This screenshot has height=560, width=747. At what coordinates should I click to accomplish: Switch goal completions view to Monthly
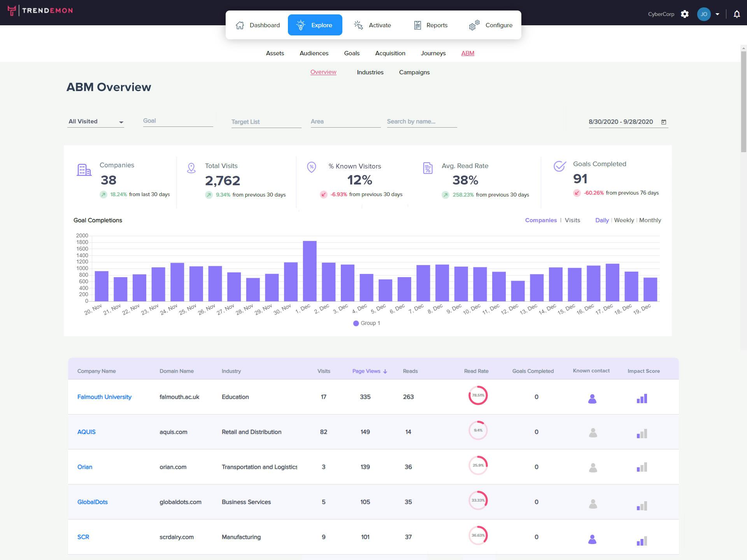(650, 220)
